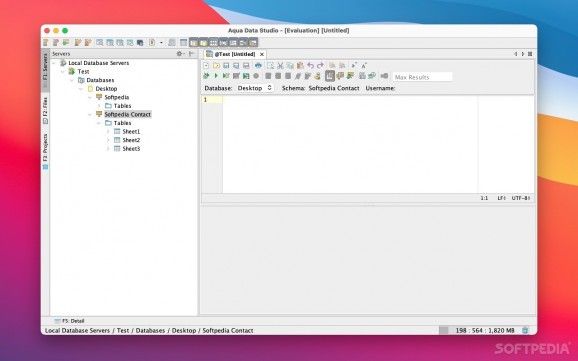Toggle the highlighted chart button in query toolbar
Image resolution: width=578 pixels, height=361 pixels.
330,76
